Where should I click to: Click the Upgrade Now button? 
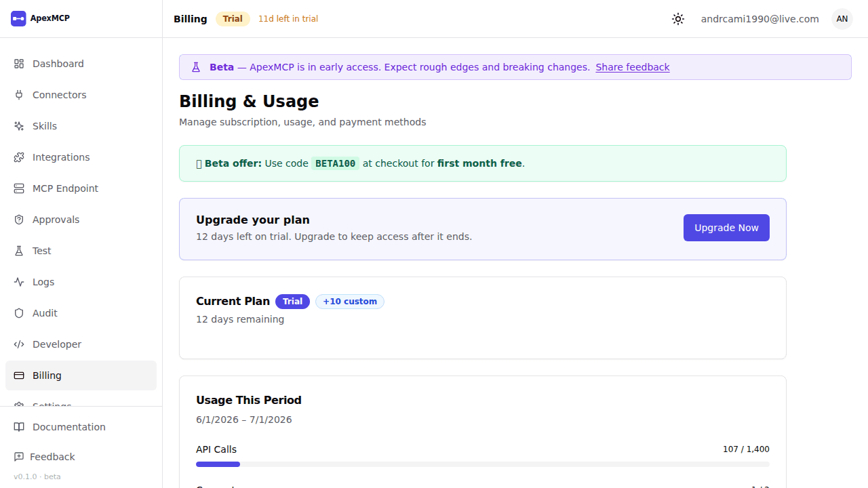pos(726,228)
